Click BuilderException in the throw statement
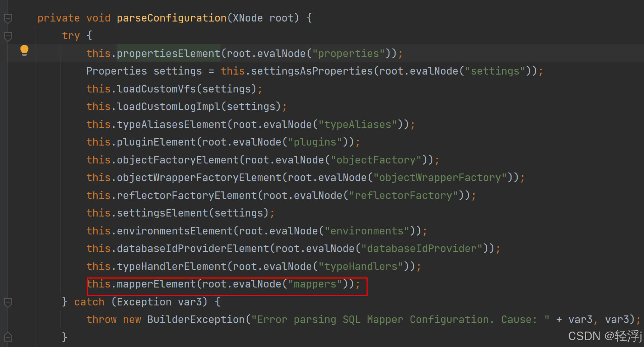The image size is (644, 347). tap(196, 319)
